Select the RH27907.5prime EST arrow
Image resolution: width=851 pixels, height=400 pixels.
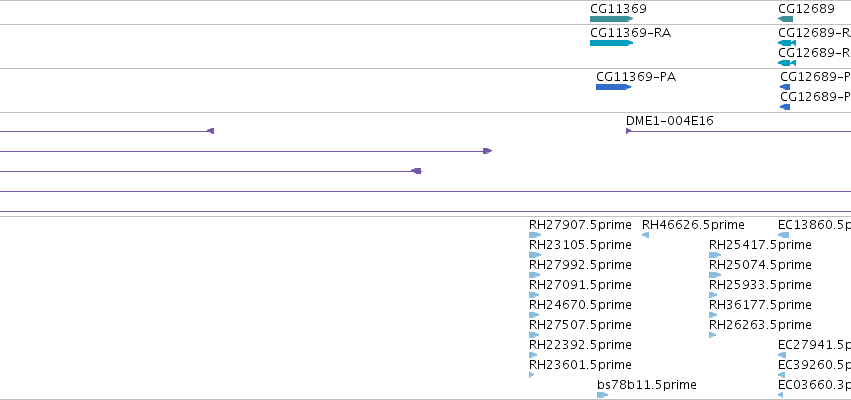coord(535,235)
